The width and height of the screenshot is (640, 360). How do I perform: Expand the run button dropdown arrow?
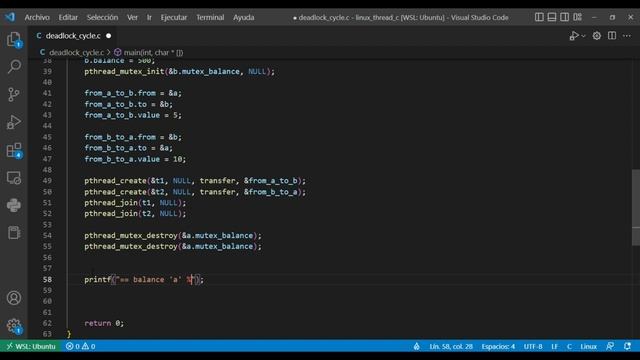coord(584,36)
